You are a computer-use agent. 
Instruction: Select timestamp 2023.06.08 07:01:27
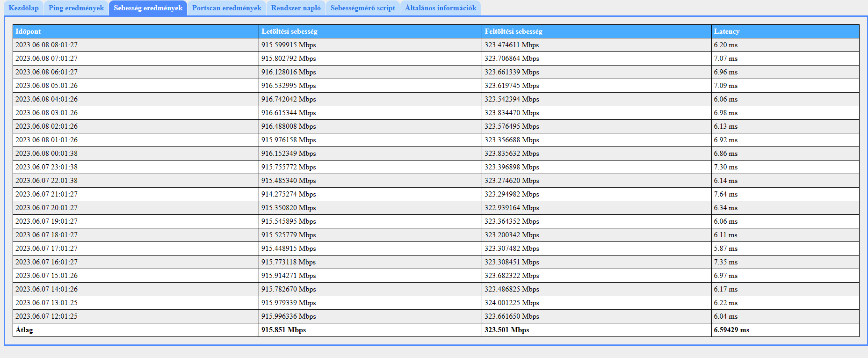tap(47, 58)
